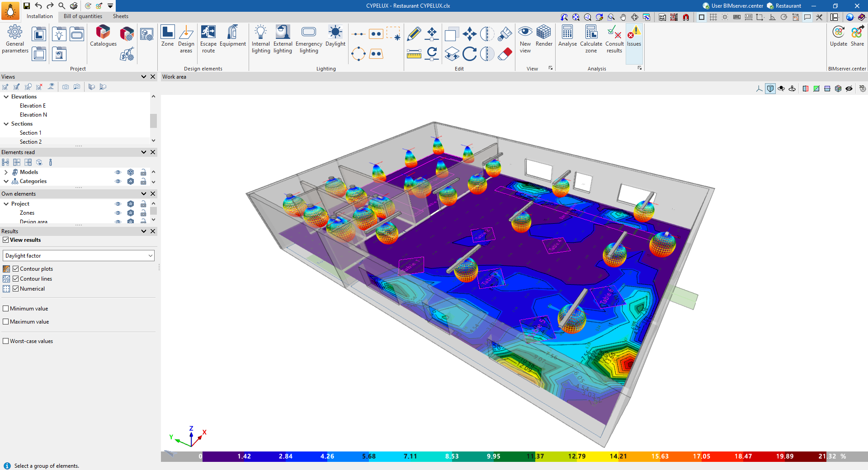The width and height of the screenshot is (868, 470).
Task: Collapse the Elevations tree node
Action: (6, 97)
